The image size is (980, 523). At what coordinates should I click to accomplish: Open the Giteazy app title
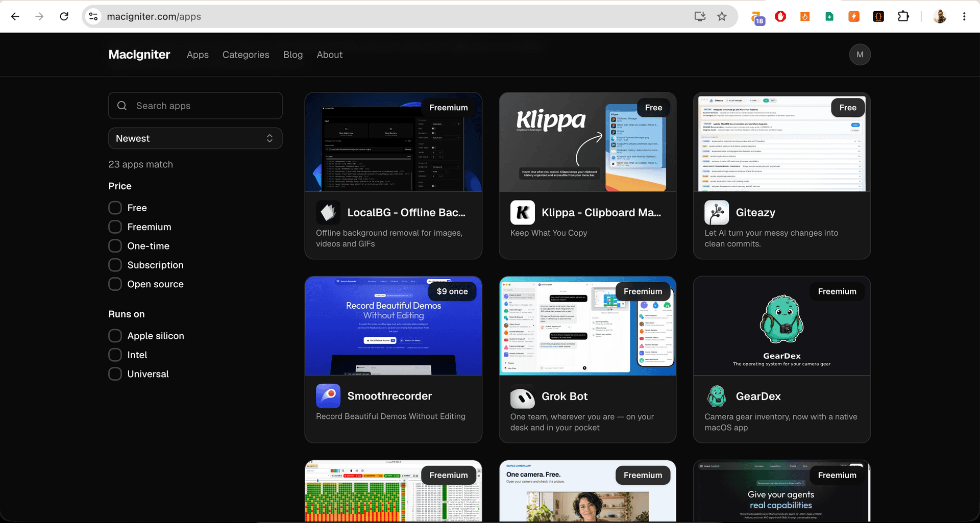point(755,212)
